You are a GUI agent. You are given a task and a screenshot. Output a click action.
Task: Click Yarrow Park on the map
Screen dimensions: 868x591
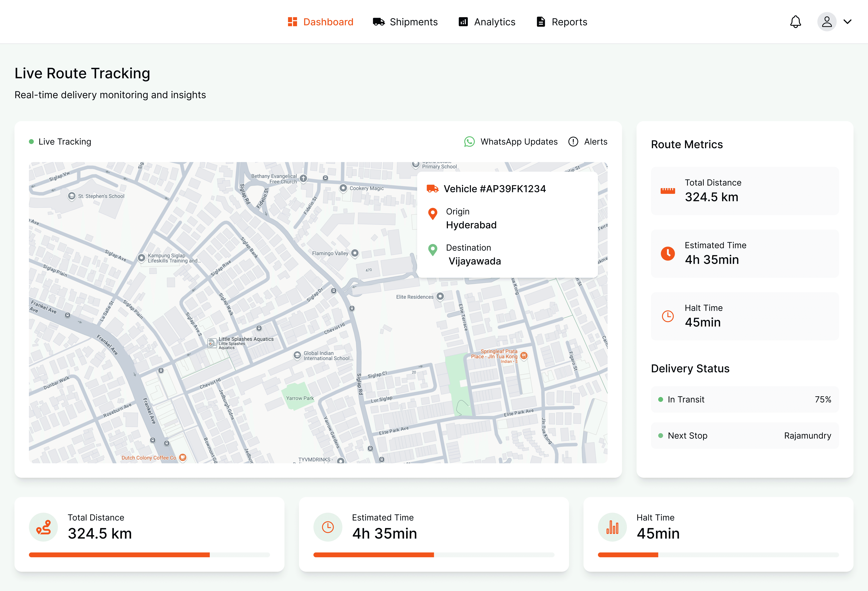coord(300,398)
